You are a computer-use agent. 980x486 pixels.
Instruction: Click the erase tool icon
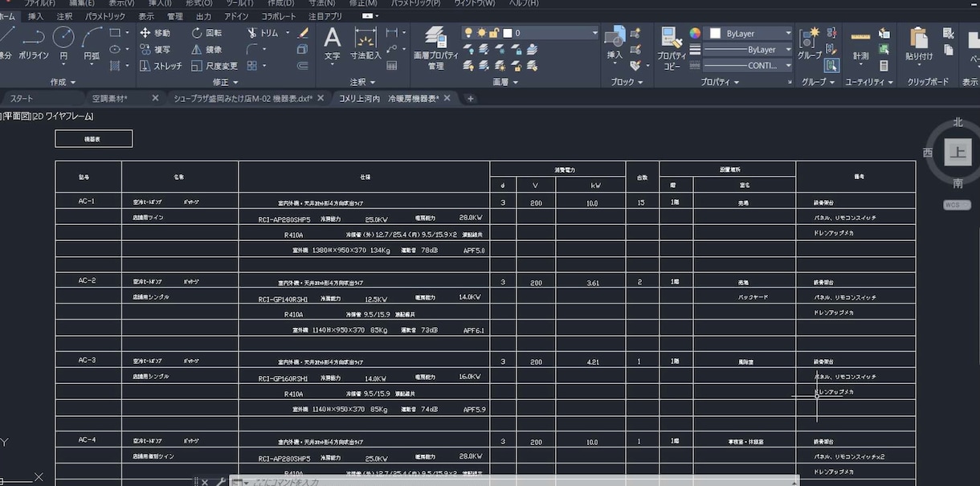pos(303,33)
